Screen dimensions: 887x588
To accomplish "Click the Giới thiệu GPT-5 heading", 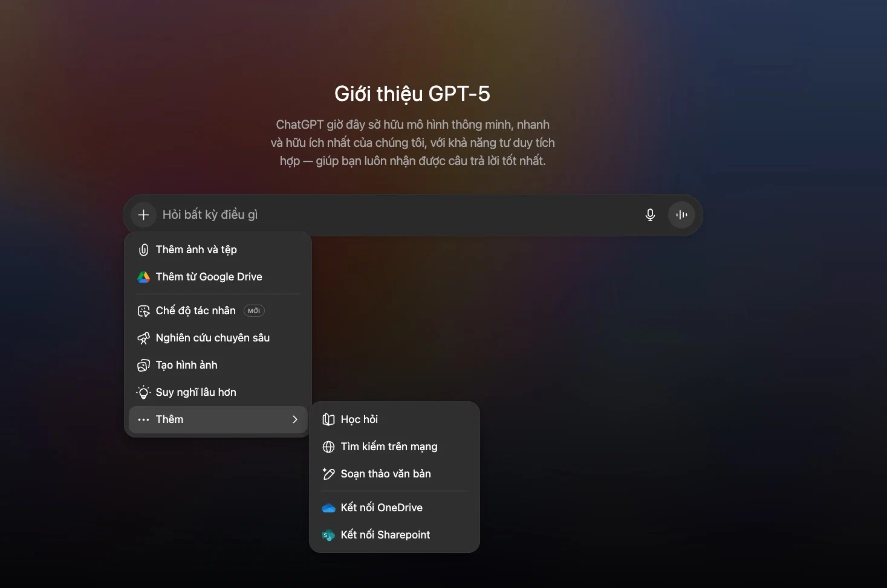I will click(412, 94).
